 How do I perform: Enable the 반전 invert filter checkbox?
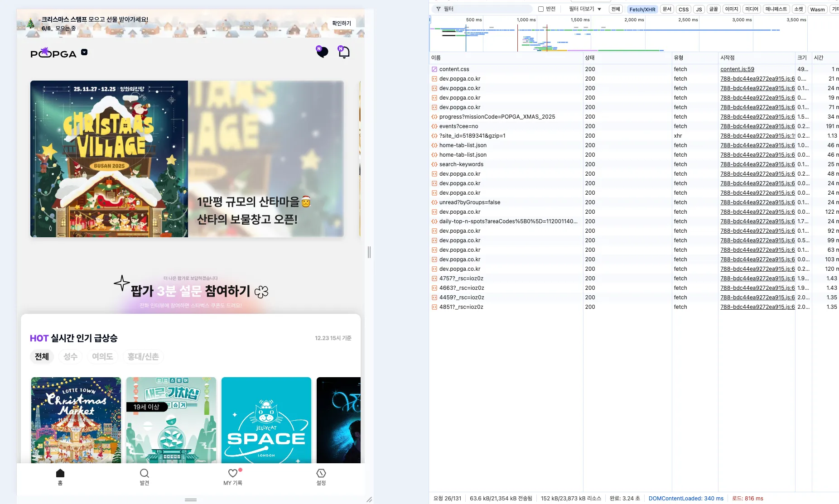540,9
